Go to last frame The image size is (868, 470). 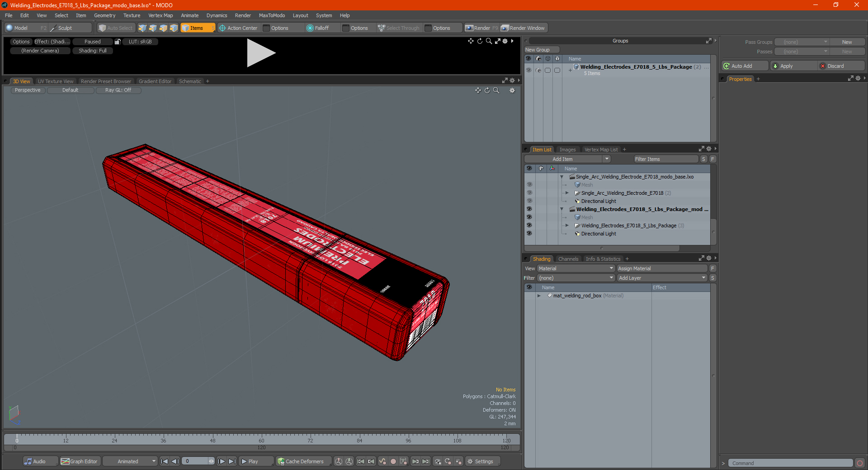coord(232,461)
